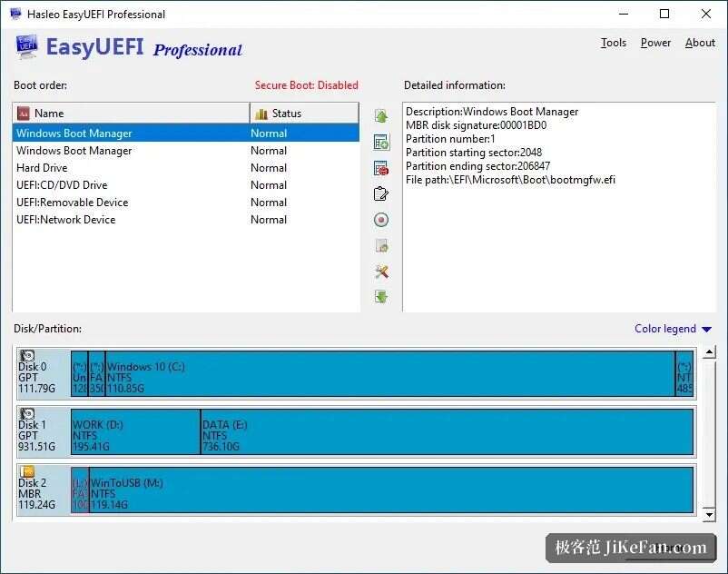This screenshot has height=574, width=728.
Task: Click the Name column header icon
Action: [24, 113]
